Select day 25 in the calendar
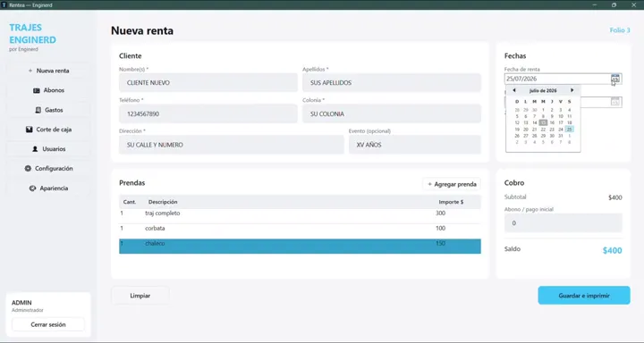This screenshot has height=343, width=644. (x=569, y=130)
